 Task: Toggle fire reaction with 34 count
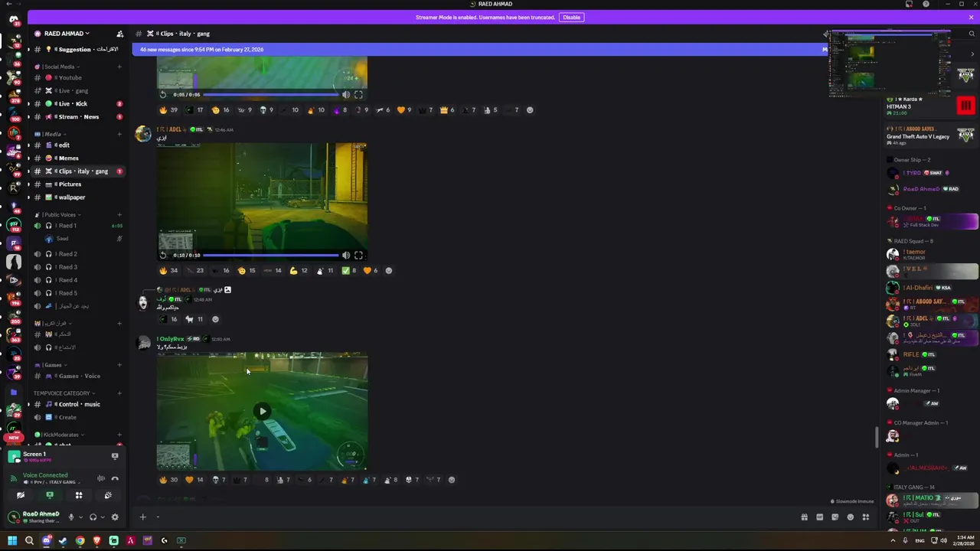(x=168, y=270)
